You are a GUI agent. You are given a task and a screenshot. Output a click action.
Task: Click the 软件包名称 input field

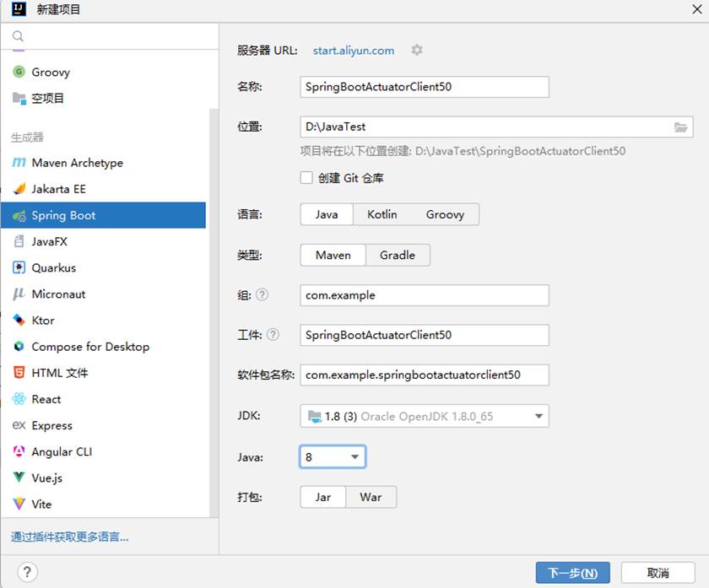click(x=424, y=375)
